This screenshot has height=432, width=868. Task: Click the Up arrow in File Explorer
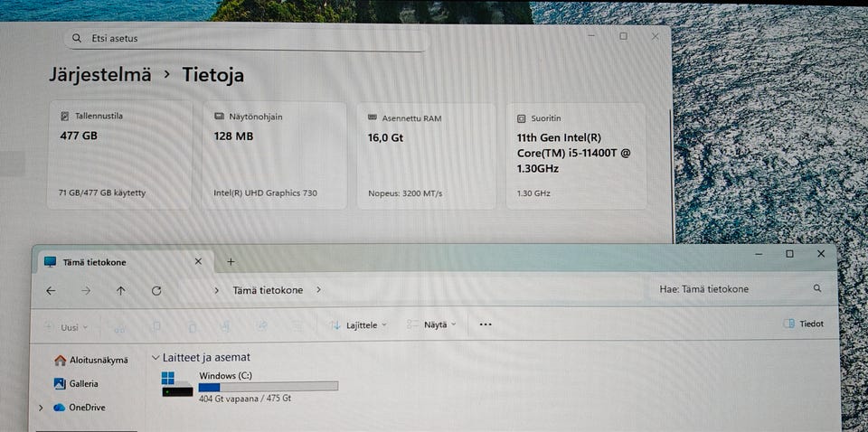click(x=120, y=290)
